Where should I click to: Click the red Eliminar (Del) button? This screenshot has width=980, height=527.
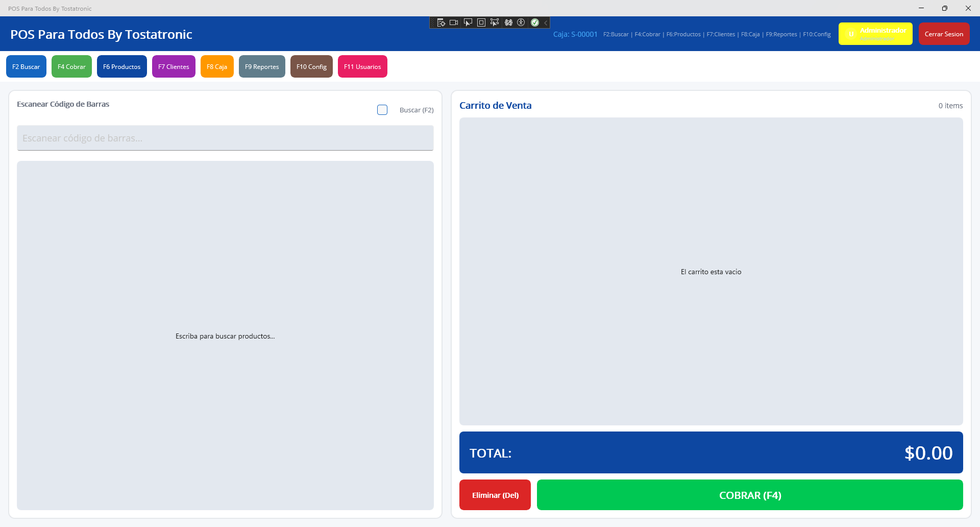(495, 495)
